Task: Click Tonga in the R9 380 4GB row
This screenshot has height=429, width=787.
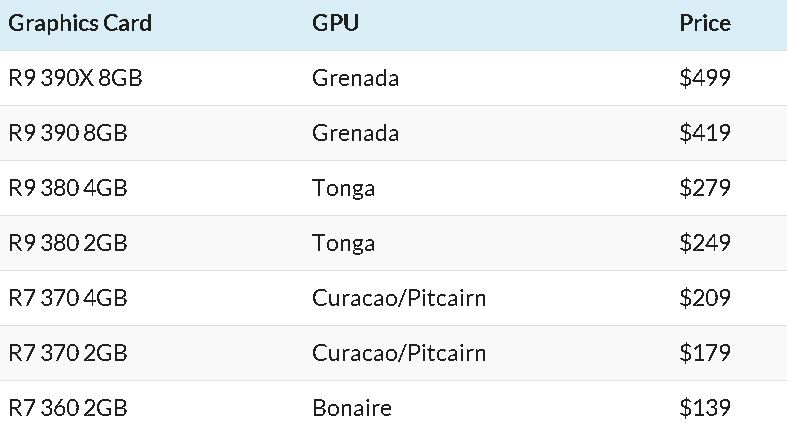Action: click(x=343, y=189)
